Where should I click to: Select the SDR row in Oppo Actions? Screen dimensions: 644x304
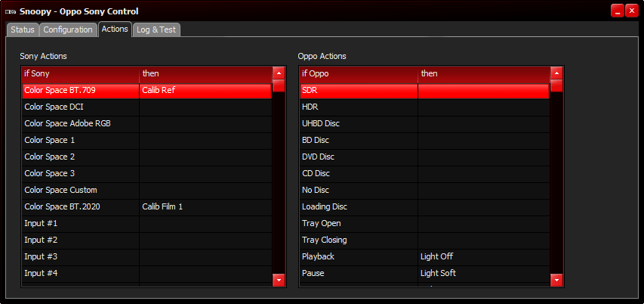tap(425, 91)
